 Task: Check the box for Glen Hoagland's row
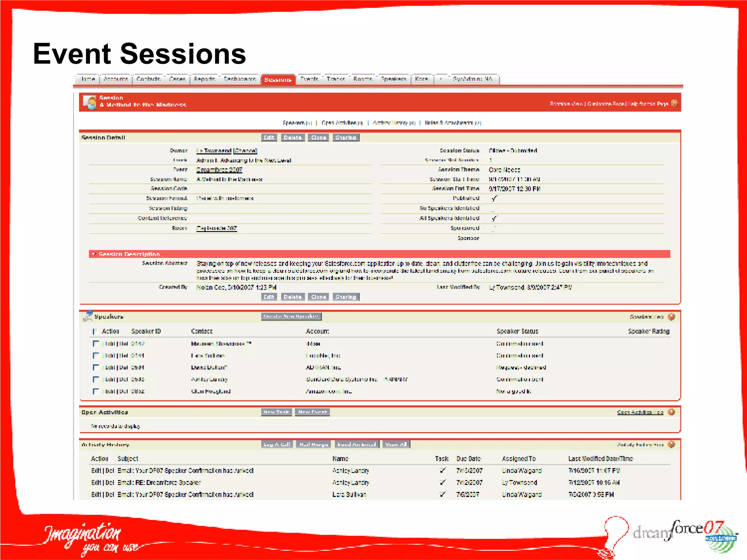click(96, 391)
